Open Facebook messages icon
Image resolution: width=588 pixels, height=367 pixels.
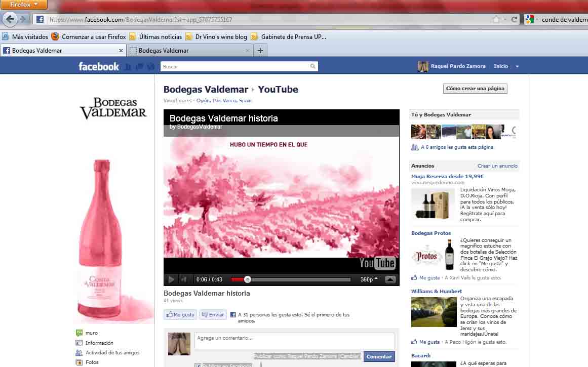coord(139,67)
